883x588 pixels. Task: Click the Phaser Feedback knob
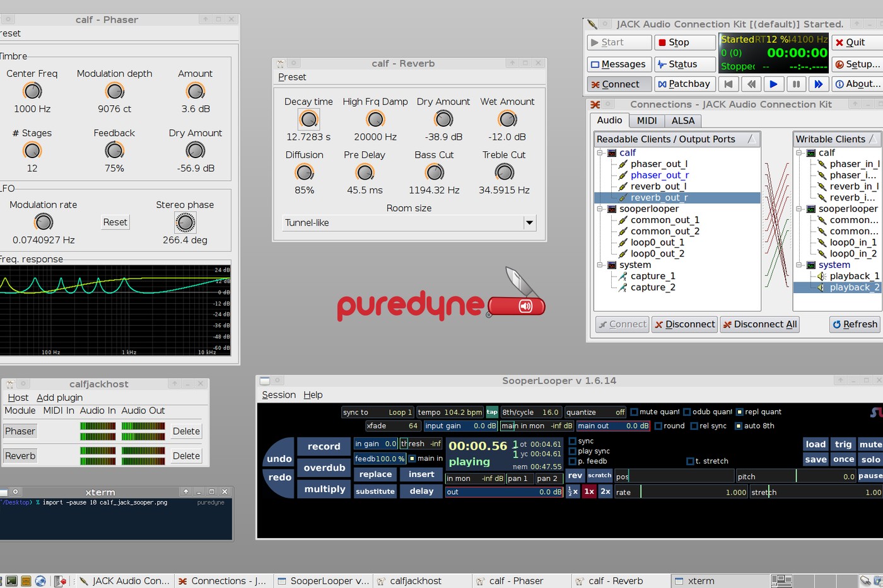coord(114,150)
